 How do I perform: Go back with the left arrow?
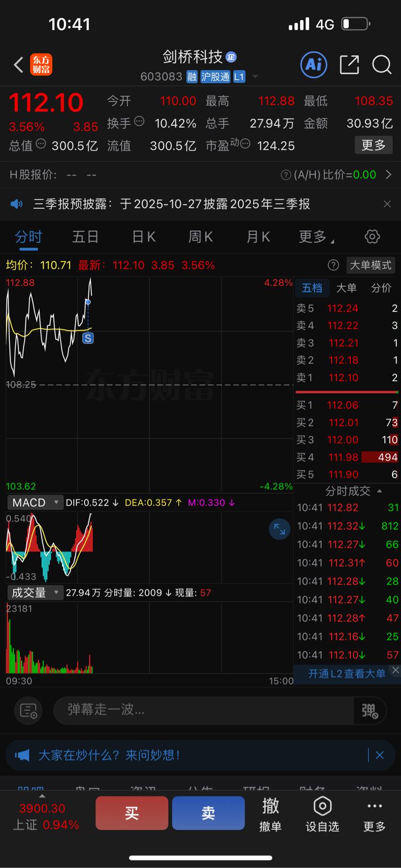point(19,65)
